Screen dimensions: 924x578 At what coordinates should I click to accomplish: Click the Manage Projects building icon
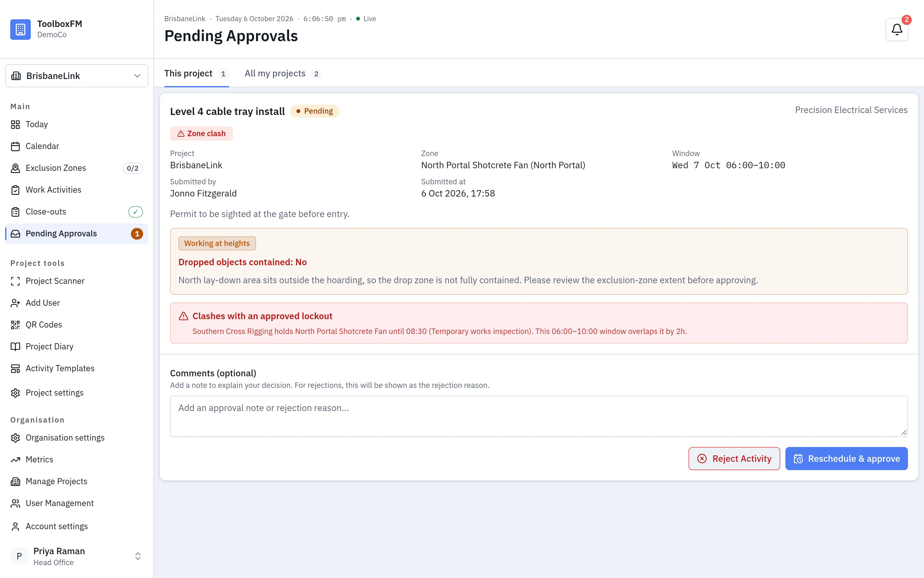[x=15, y=482]
